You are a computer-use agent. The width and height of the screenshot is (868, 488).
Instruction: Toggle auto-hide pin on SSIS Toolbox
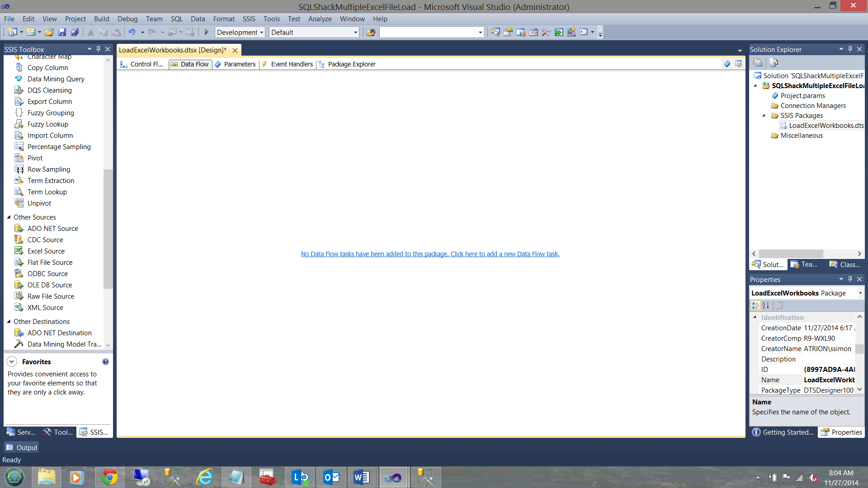pyautogui.click(x=98, y=49)
